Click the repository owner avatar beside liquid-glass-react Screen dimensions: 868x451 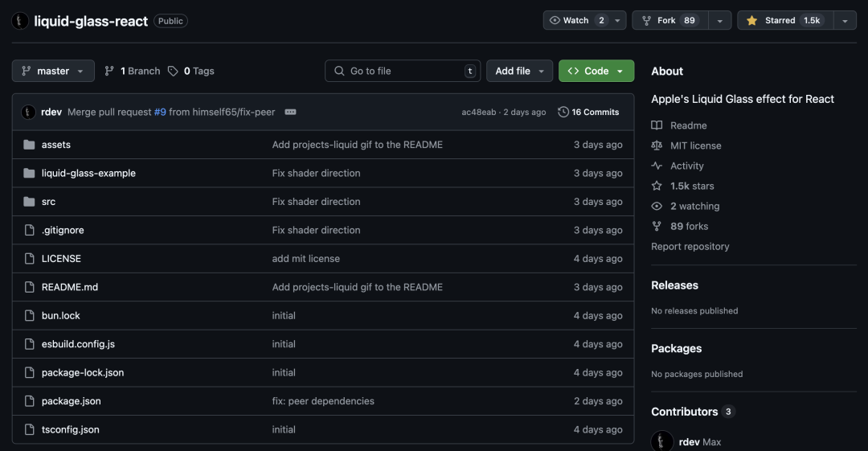20,21
